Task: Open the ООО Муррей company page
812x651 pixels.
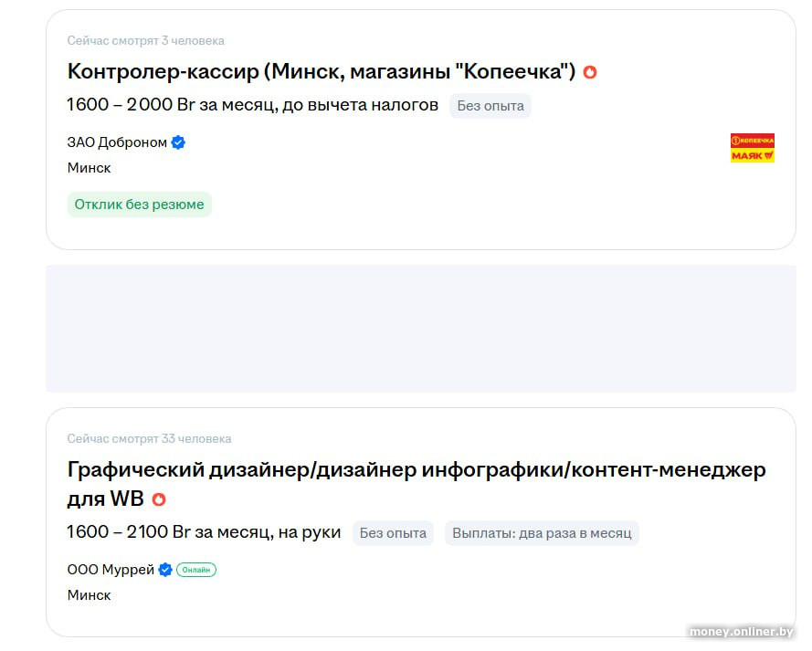Action: click(x=111, y=570)
